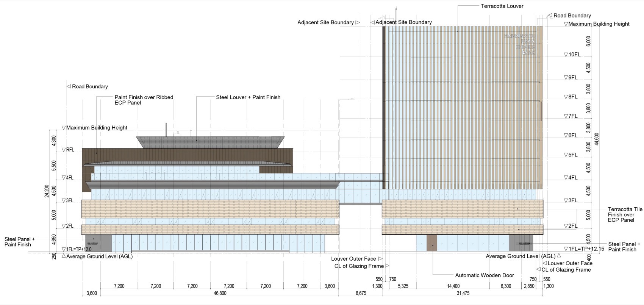
Task: Click the 8,675 gap dimension text
Action: 361,293
